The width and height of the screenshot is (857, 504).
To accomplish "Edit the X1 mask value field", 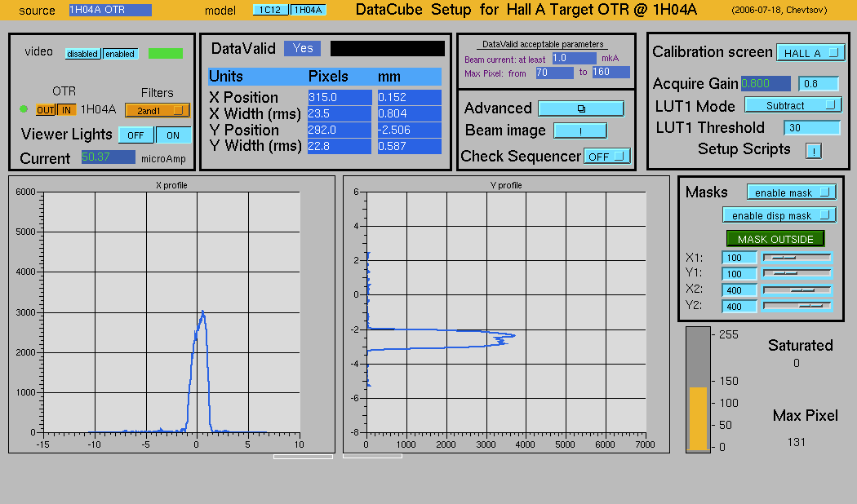I will 739,258.
